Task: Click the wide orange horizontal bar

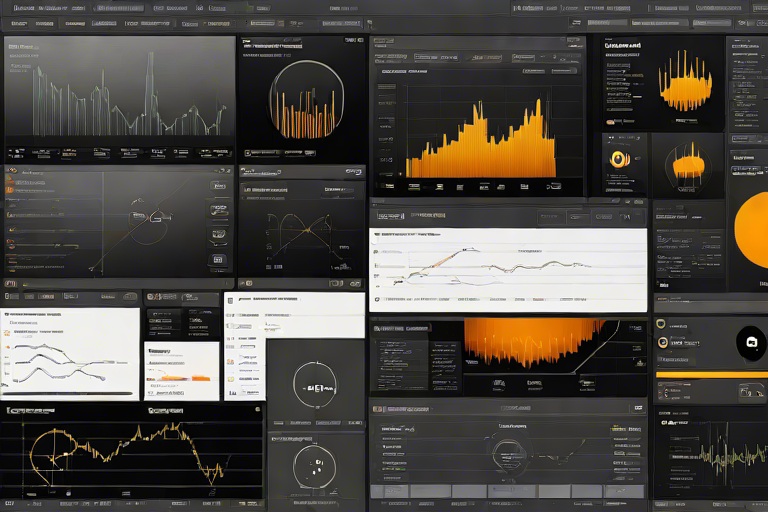Action: click(712, 375)
